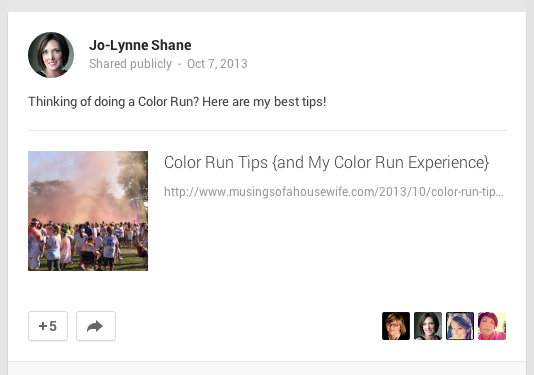The height and width of the screenshot is (375, 534).
Task: Open the dark-haired woman's small avatar
Action: pyautogui.click(x=428, y=326)
